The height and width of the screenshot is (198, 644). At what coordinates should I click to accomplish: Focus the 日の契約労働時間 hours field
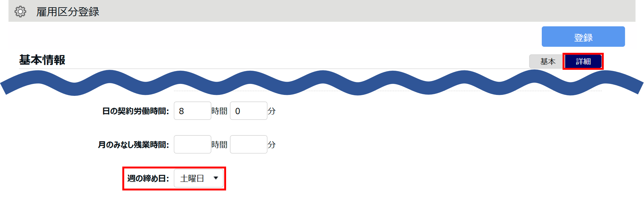tap(192, 111)
